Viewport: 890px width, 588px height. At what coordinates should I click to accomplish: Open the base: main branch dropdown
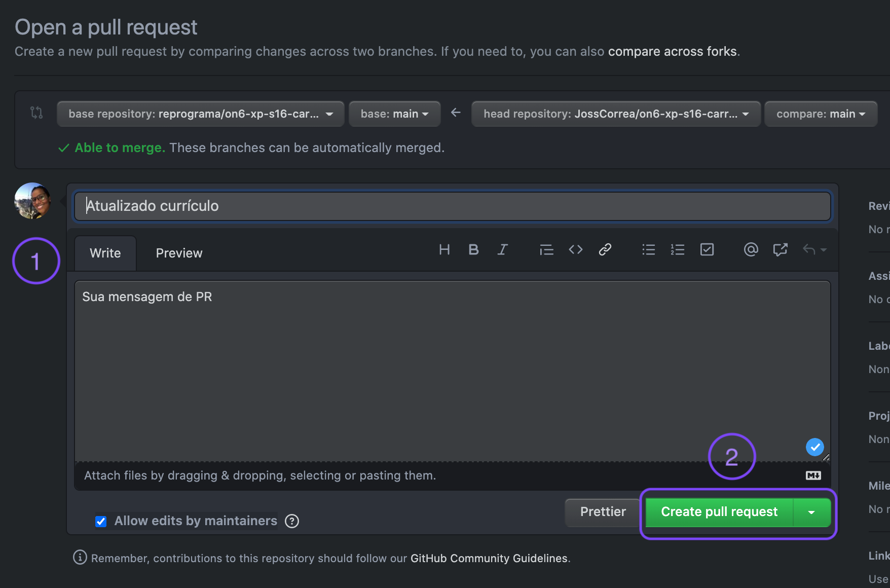coord(394,114)
